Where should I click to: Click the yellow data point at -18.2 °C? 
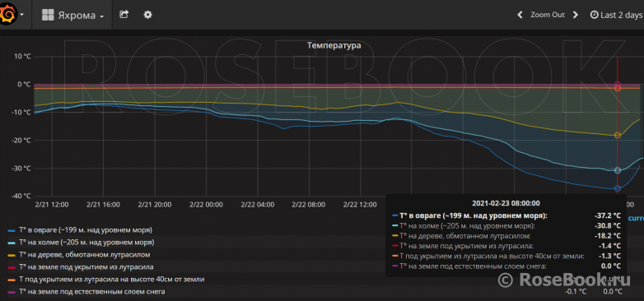click(x=618, y=135)
